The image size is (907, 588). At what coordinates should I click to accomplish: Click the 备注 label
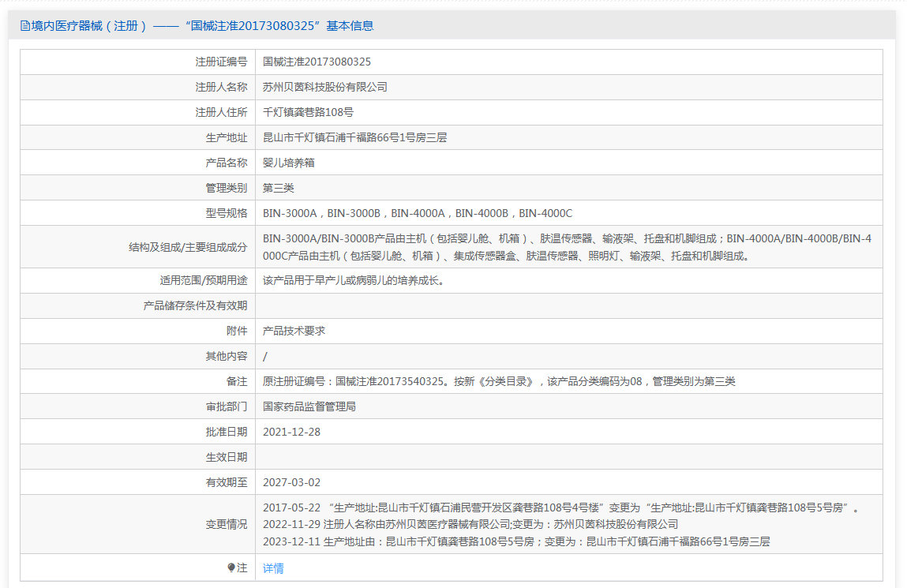pyautogui.click(x=237, y=381)
